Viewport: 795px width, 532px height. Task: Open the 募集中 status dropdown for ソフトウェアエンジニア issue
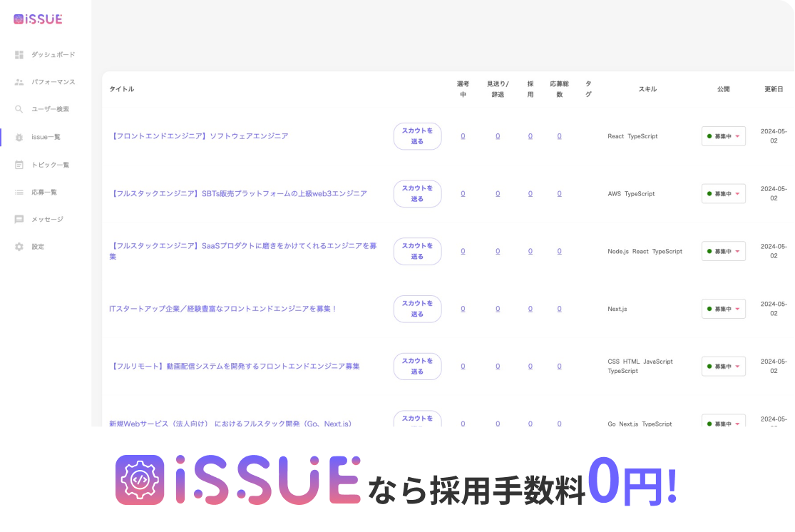pyautogui.click(x=723, y=136)
